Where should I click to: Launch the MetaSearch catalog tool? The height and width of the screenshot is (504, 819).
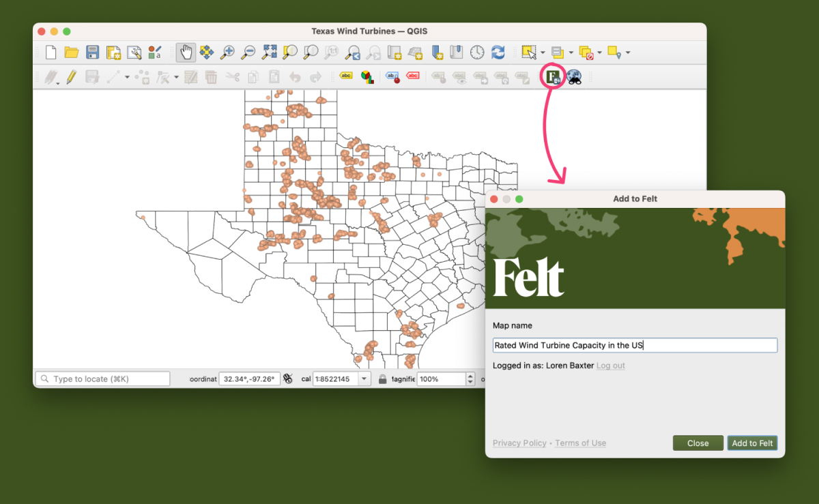click(574, 77)
